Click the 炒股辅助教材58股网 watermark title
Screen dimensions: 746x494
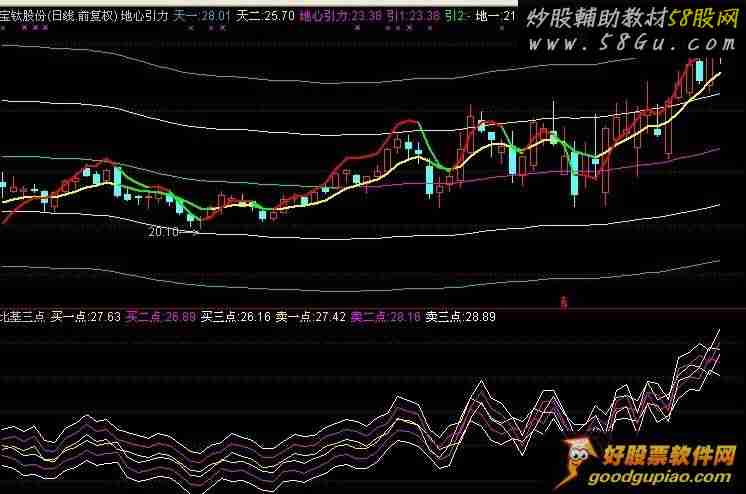[634, 19]
